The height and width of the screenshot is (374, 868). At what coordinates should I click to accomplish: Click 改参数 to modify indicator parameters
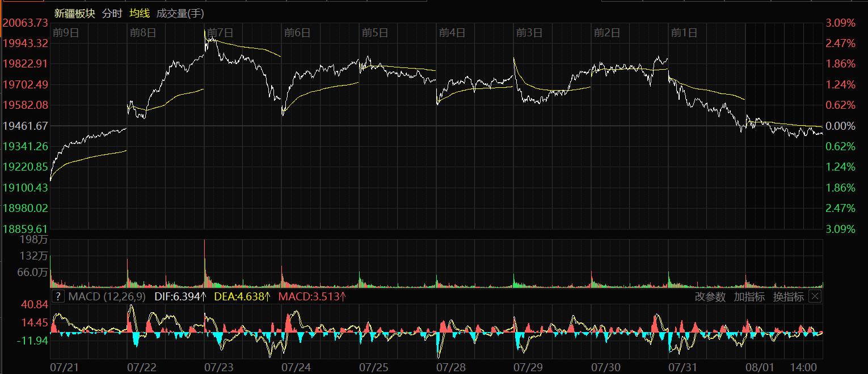click(710, 296)
